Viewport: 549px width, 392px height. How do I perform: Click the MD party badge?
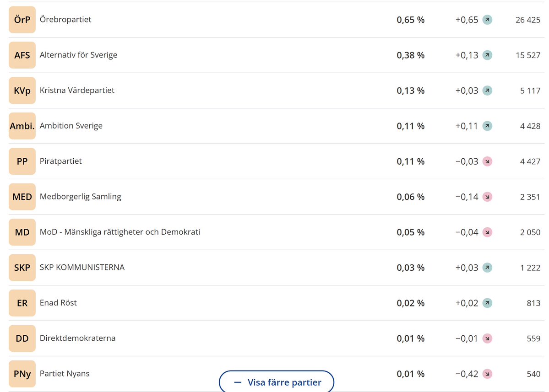coord(22,232)
